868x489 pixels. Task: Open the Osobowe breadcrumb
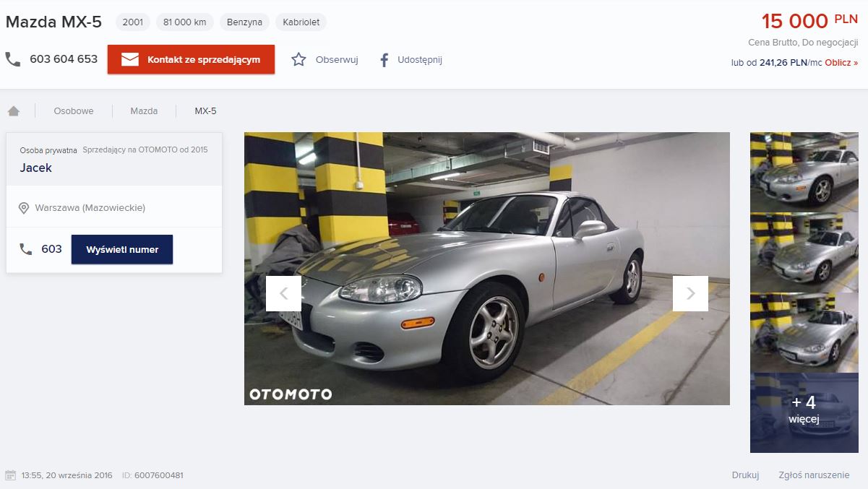tap(74, 111)
